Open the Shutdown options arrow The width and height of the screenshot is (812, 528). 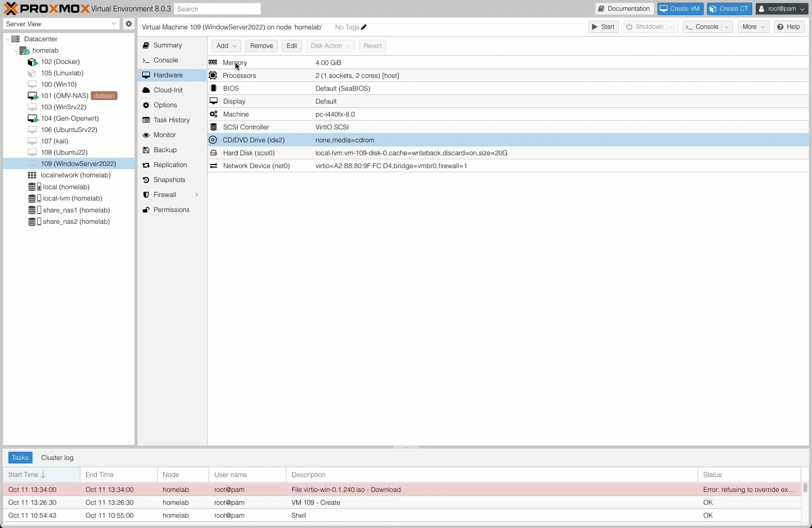pos(672,27)
